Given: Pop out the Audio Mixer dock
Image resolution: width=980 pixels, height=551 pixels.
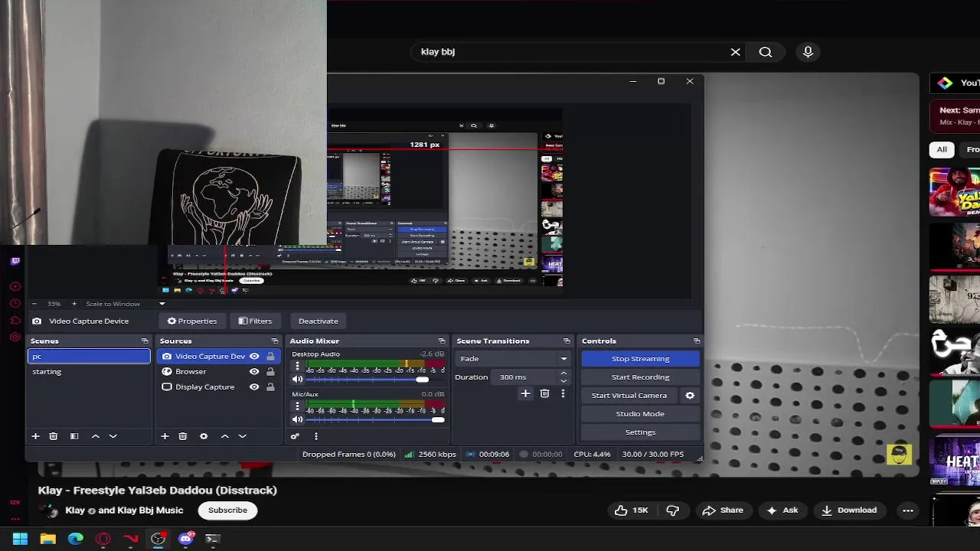Looking at the screenshot, I should pyautogui.click(x=442, y=341).
